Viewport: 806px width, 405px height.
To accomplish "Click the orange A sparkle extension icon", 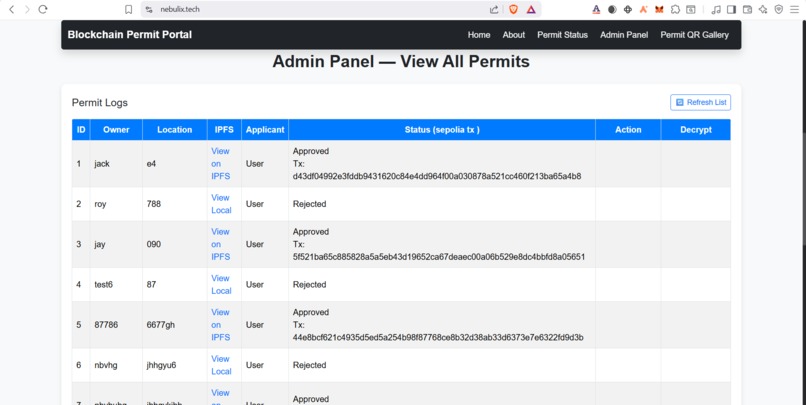I will point(643,9).
